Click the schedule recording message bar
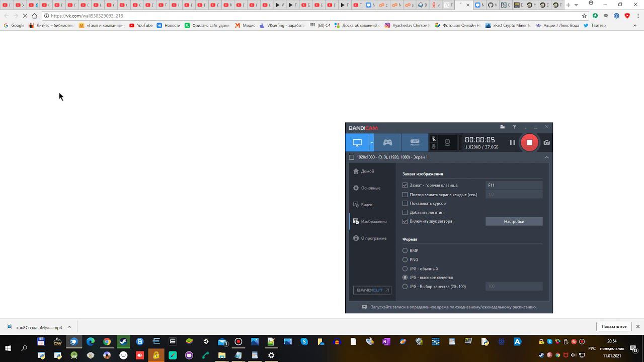 449,307
